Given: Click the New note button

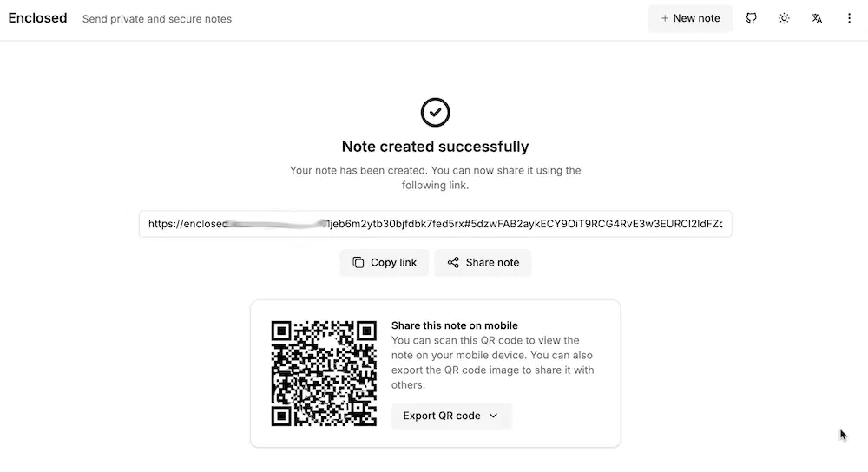Looking at the screenshot, I should [690, 18].
